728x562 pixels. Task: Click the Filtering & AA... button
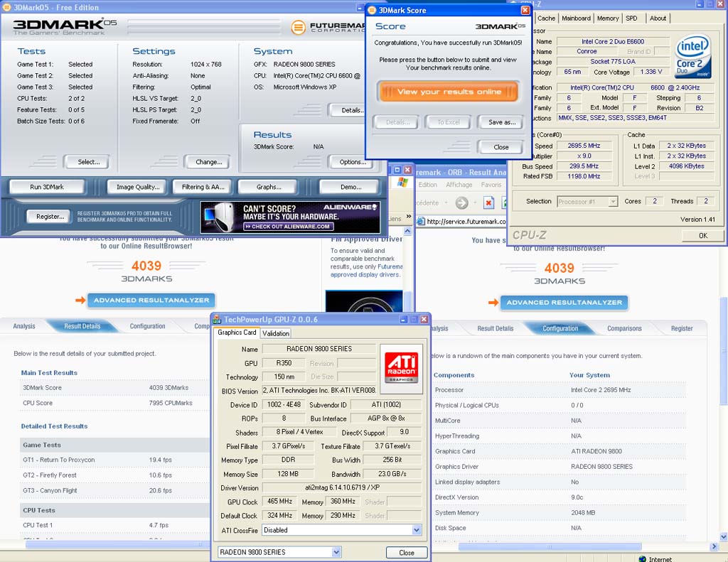click(203, 187)
